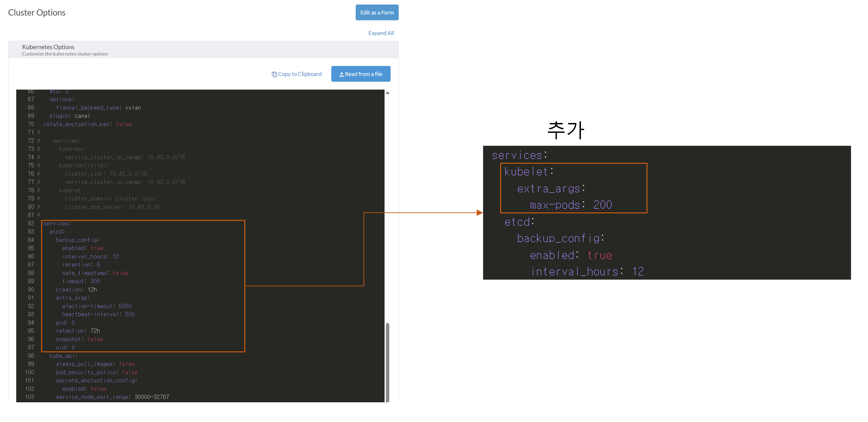The image size is (868, 422).
Task: Click the etcd: key on line 83
Action: pyautogui.click(x=57, y=231)
